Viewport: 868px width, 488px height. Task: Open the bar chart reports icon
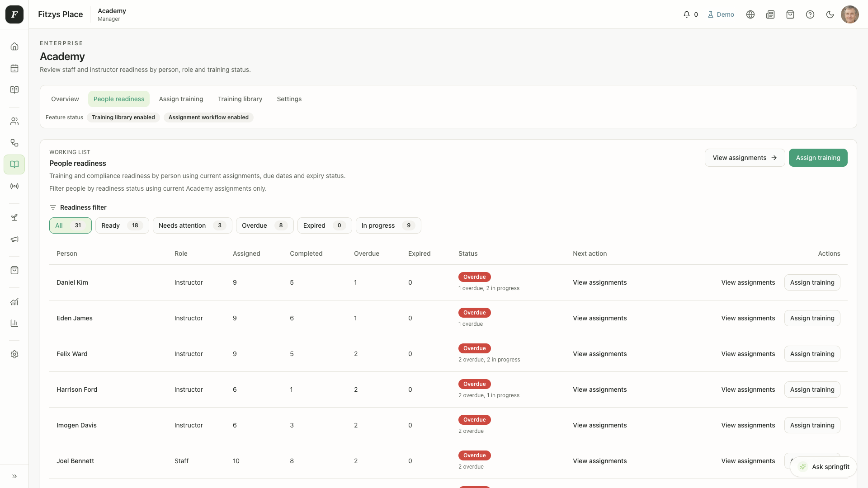click(14, 323)
